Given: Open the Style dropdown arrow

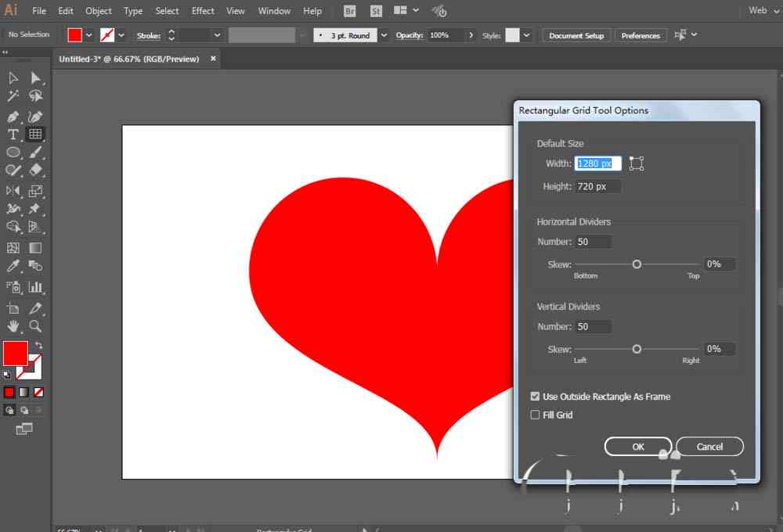Looking at the screenshot, I should coord(526,35).
